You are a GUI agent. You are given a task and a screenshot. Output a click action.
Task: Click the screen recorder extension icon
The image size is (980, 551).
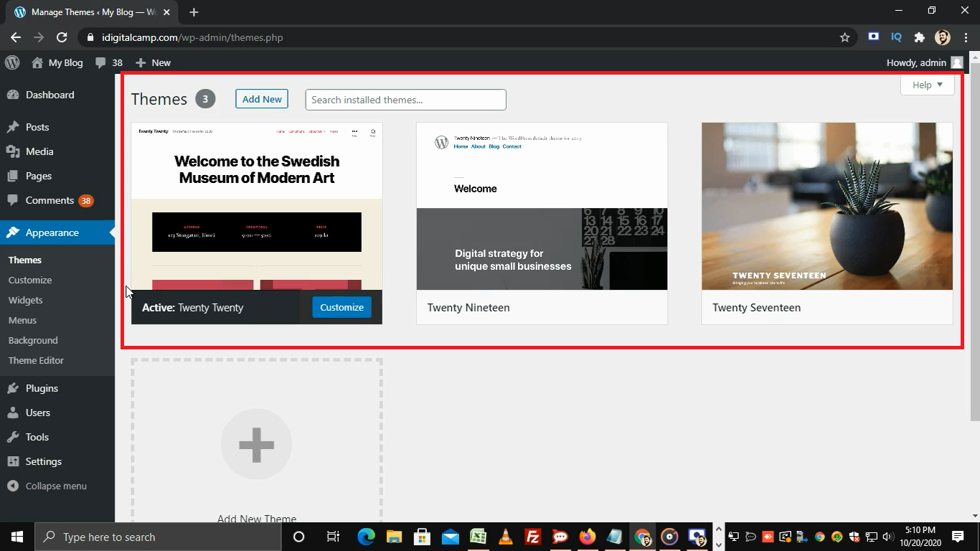873,37
